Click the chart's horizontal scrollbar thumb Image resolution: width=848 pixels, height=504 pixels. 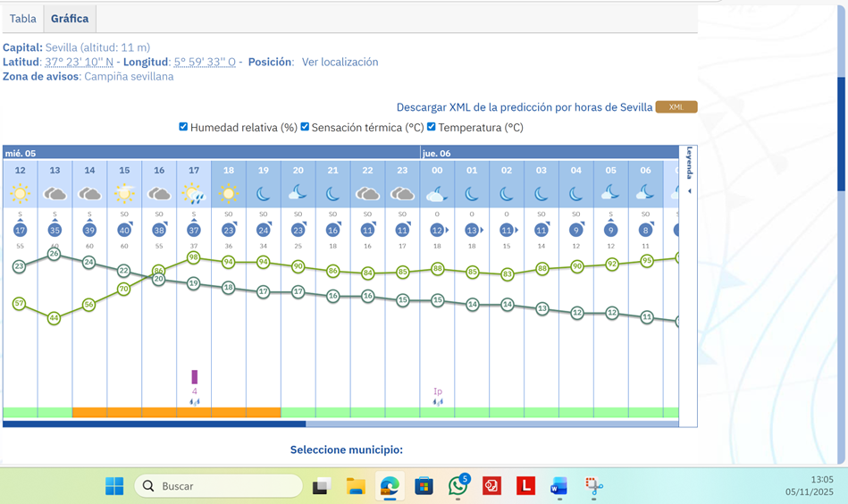point(154,424)
